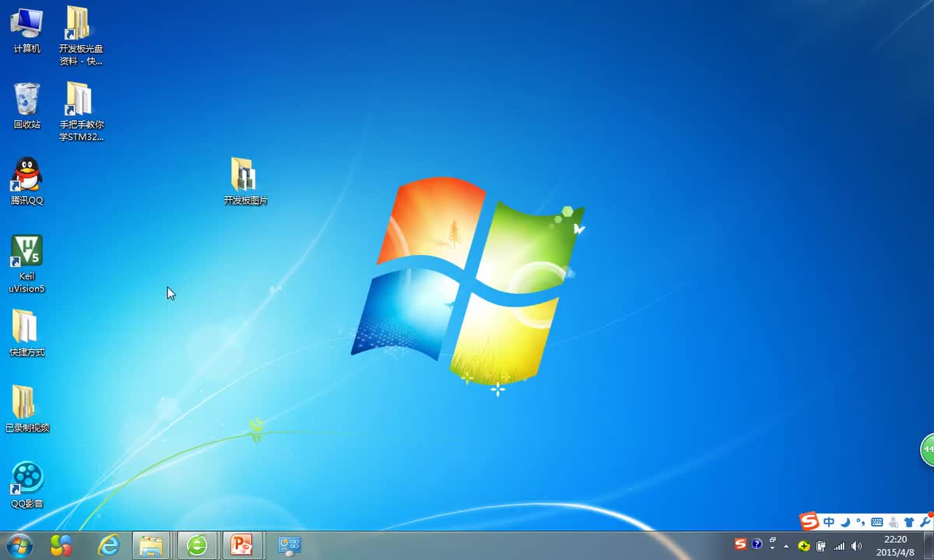Open the Sogou soft keyboard icon
934x560 pixels.
coord(877,522)
